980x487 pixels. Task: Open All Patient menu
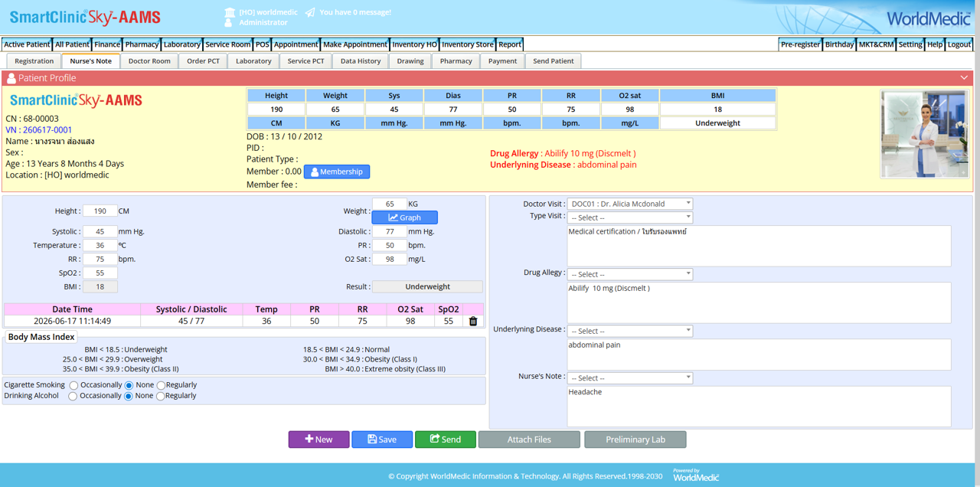point(72,44)
